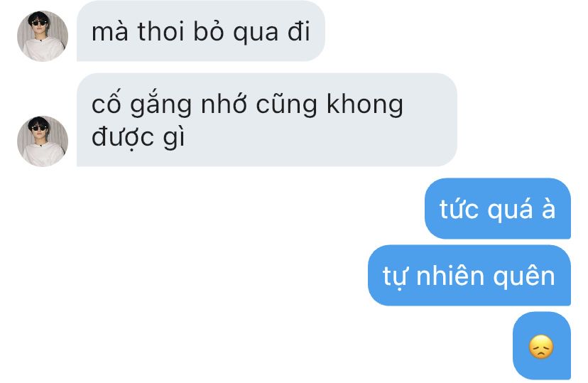Click the words 'được gì' in the gray bubble

pyautogui.click(x=138, y=136)
